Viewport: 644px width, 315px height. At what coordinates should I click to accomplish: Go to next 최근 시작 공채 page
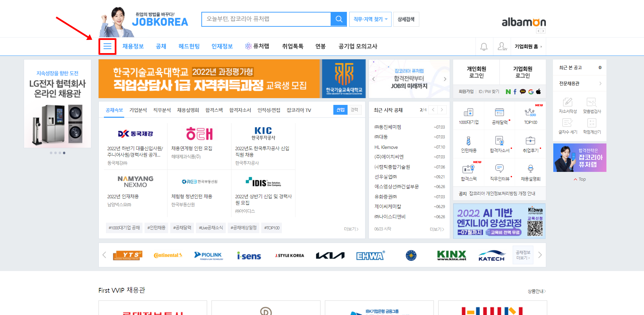click(x=442, y=110)
